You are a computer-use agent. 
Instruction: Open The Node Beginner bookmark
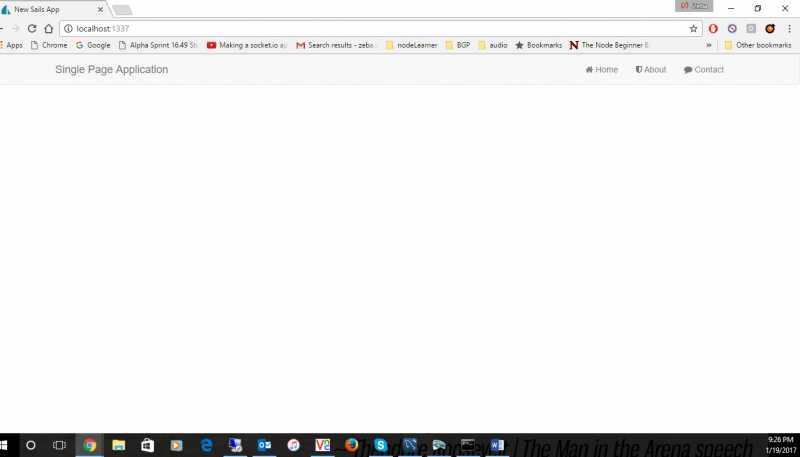[609, 45]
